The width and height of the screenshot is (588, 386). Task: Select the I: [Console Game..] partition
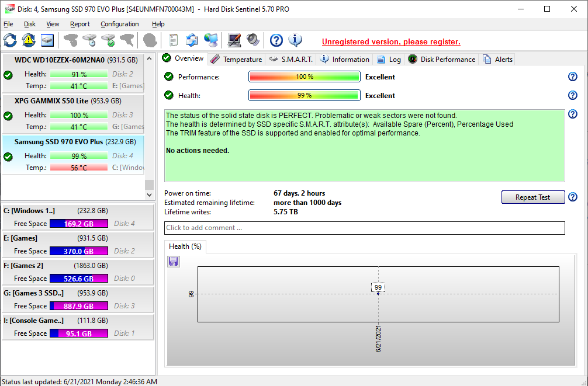point(78,326)
